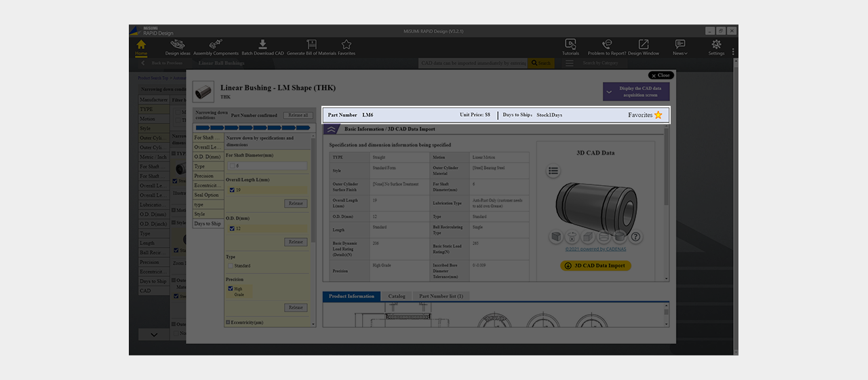The width and height of the screenshot is (868, 380).
Task: Click the list icon above 3D model
Action: 553,171
